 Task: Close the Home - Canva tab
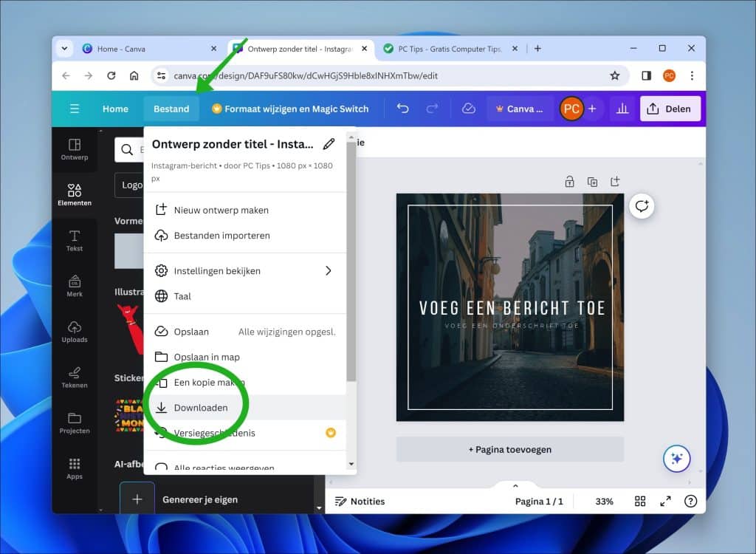tap(213, 49)
